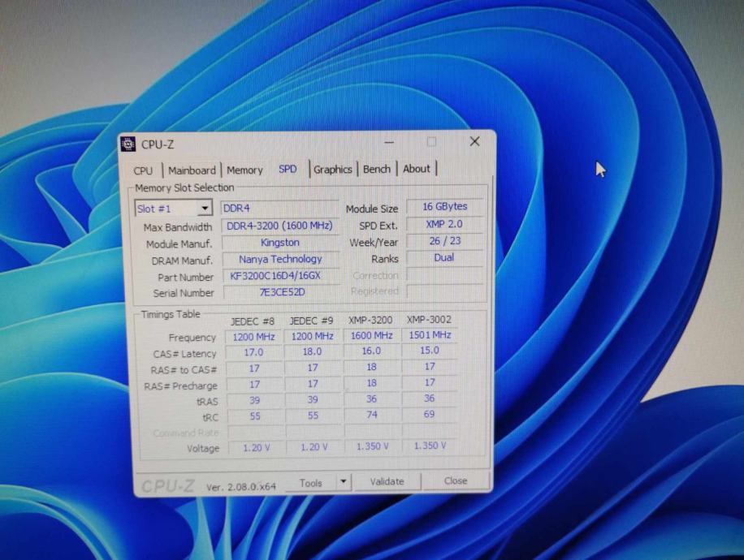The width and height of the screenshot is (744, 560).
Task: Open the Bench tab
Action: point(377,169)
